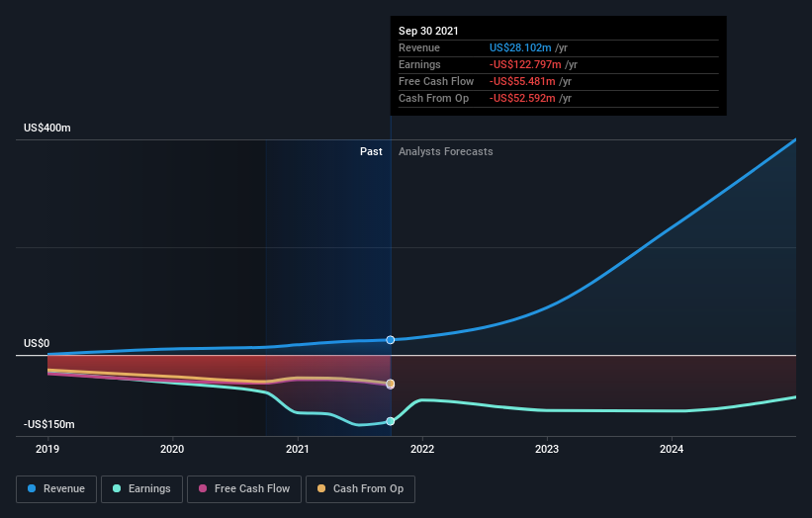812x518 pixels.
Task: Toggle the Revenue series in the legend
Action: [56, 489]
